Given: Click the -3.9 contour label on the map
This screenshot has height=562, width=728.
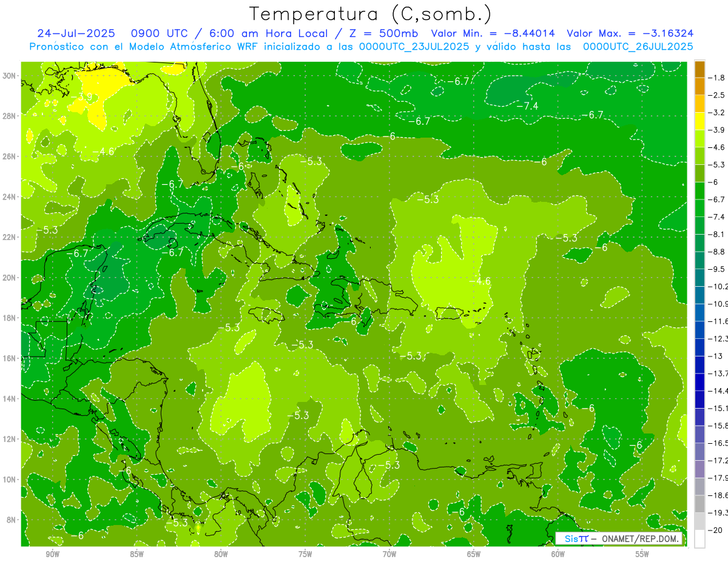Looking at the screenshot, I should (81, 97).
